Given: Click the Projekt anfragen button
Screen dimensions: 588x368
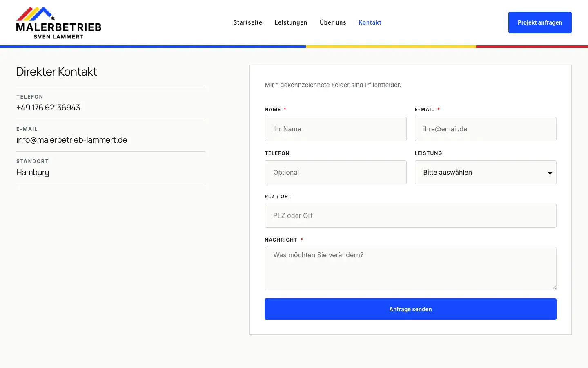Looking at the screenshot, I should click(540, 22).
